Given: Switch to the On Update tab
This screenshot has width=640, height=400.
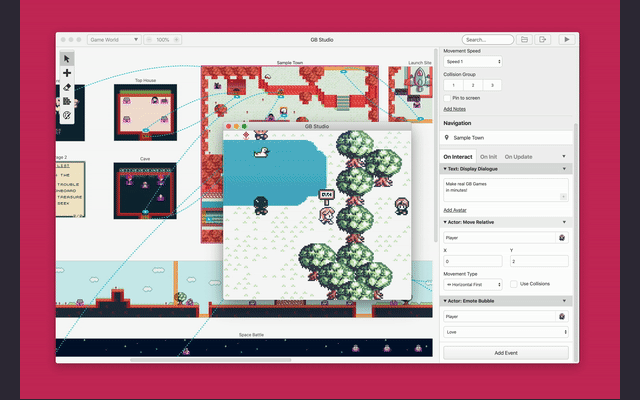Looking at the screenshot, I should pos(518,157).
